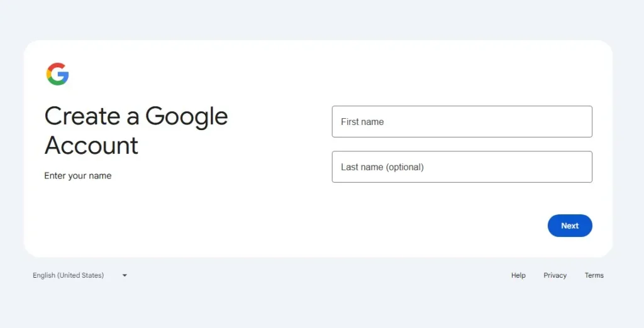Click the word "Account" in the heading

pyautogui.click(x=92, y=146)
